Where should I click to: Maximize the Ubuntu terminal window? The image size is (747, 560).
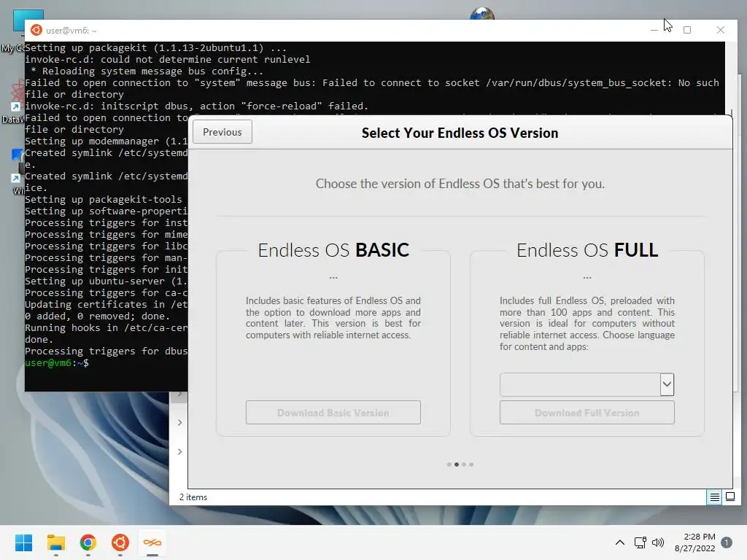pyautogui.click(x=687, y=30)
